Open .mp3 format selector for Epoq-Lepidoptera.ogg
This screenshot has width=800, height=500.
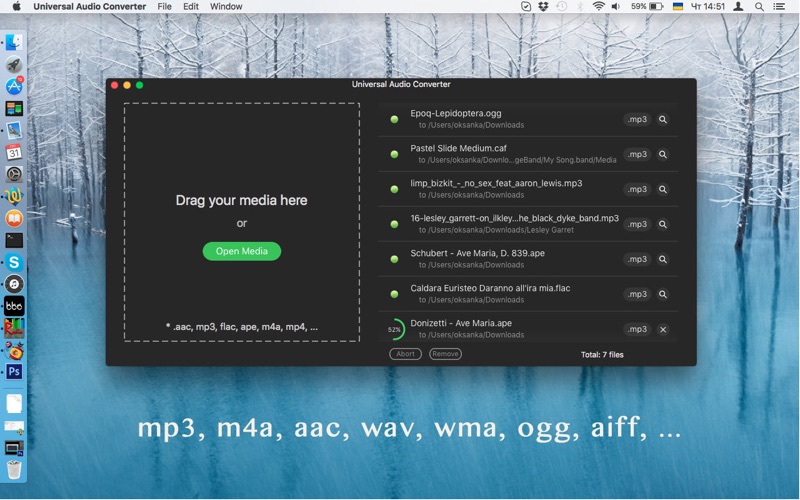[636, 119]
